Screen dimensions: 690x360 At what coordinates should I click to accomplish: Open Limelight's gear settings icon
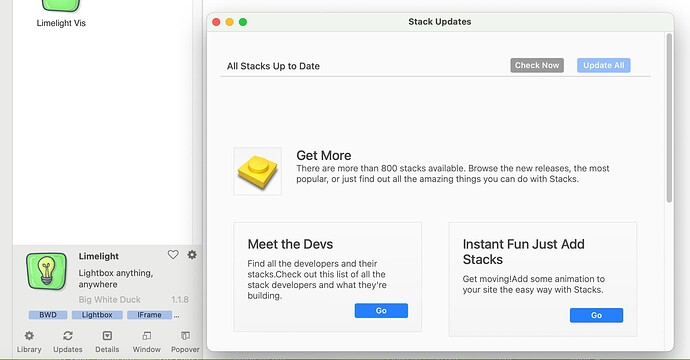coord(192,254)
